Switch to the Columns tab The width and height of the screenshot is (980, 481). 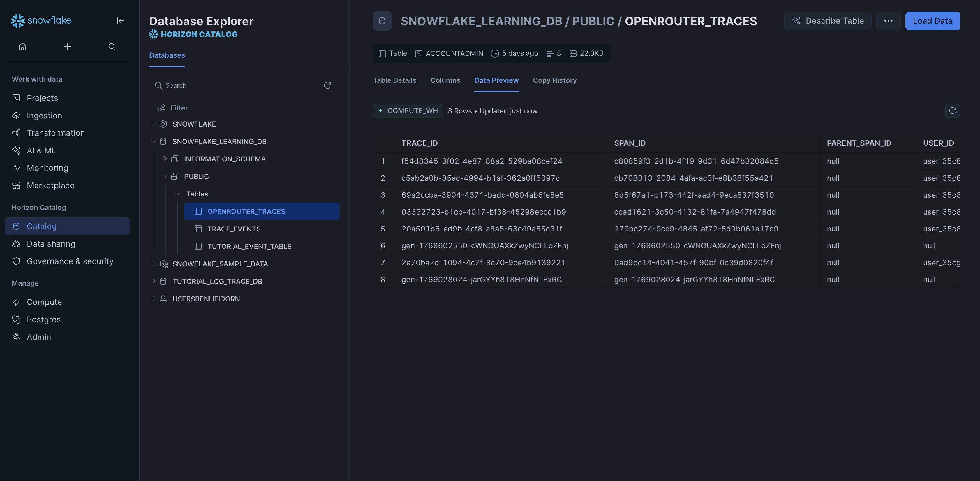click(x=445, y=80)
